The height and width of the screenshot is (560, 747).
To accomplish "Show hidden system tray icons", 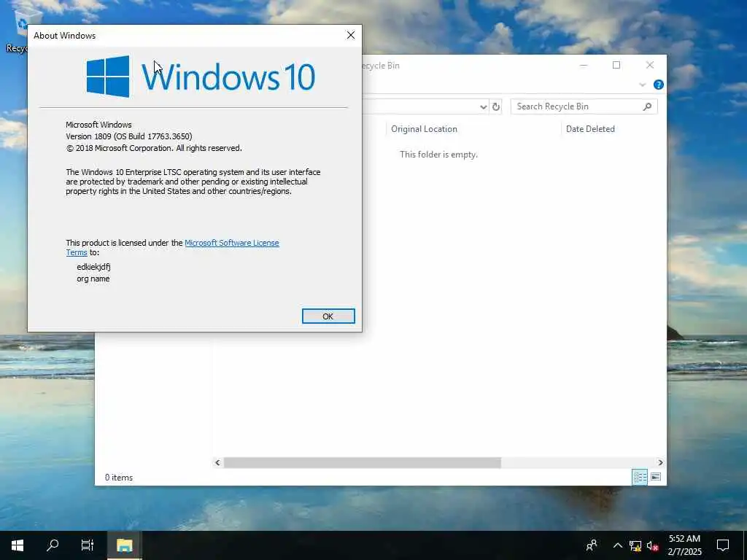I will [x=617, y=545].
